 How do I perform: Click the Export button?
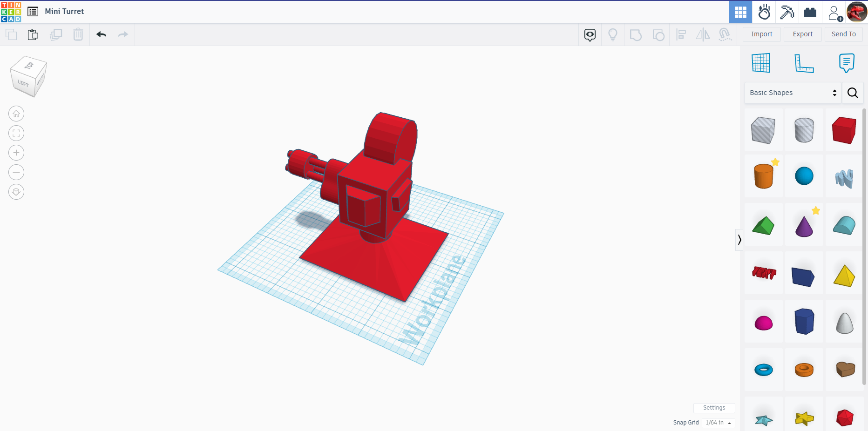(x=802, y=34)
